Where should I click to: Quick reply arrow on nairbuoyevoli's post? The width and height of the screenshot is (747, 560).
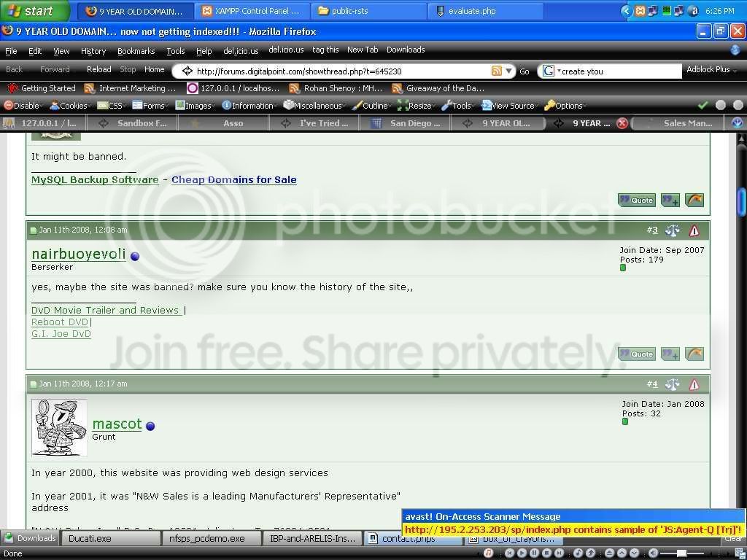coord(694,354)
